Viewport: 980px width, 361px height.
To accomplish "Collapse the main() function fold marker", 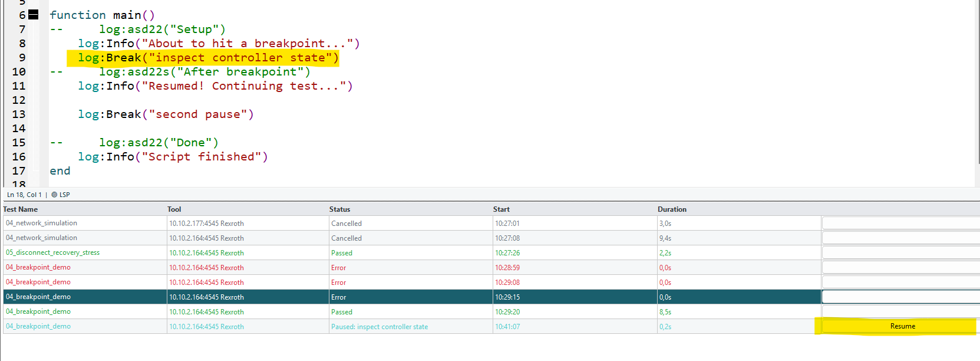I will [x=34, y=15].
